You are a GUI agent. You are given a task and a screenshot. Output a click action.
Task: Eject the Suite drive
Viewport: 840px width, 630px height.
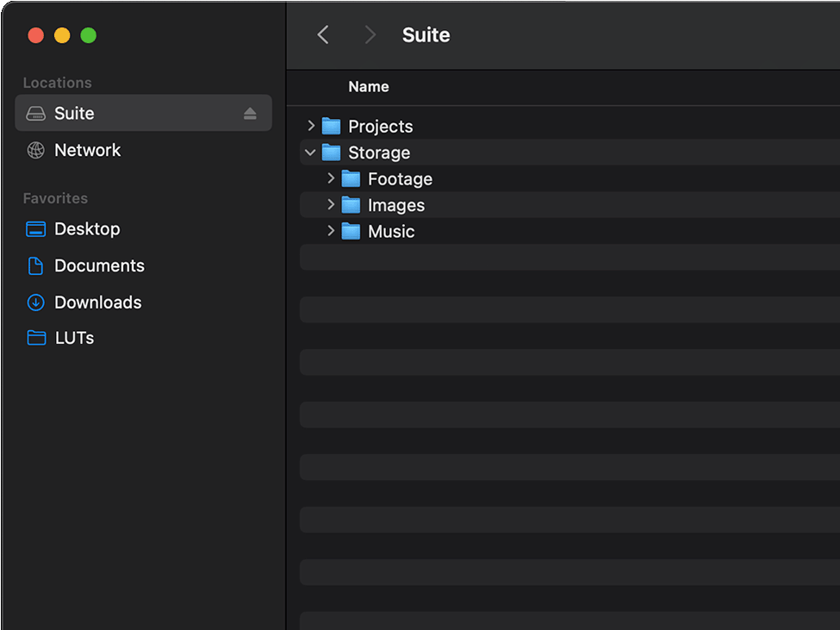point(250,114)
